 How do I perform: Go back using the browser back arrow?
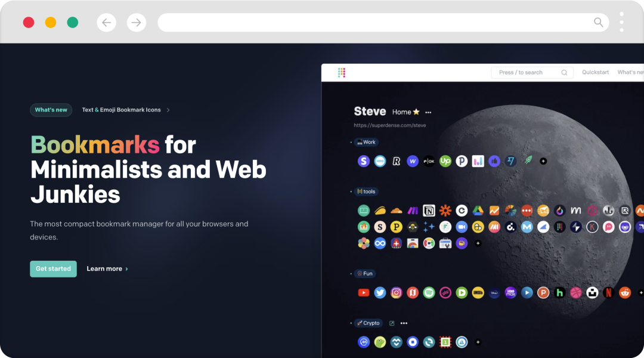coord(106,22)
